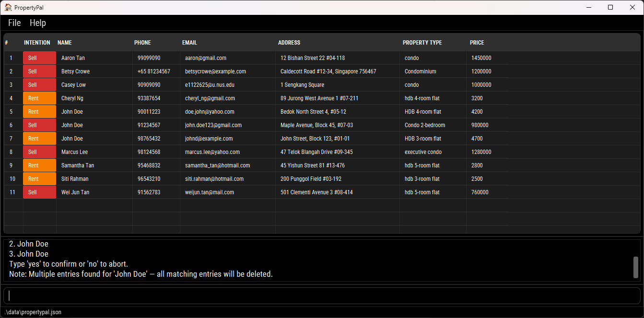Click the red Sell tag for Aaron Tan
This screenshot has height=318, width=644.
39,58
